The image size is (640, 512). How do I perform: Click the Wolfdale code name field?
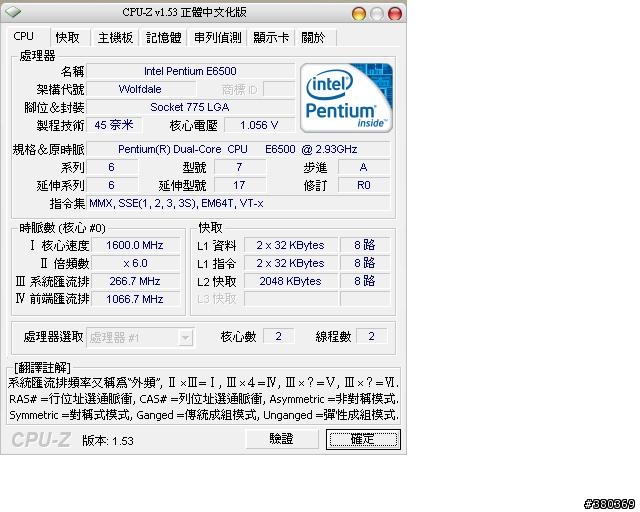click(141, 89)
